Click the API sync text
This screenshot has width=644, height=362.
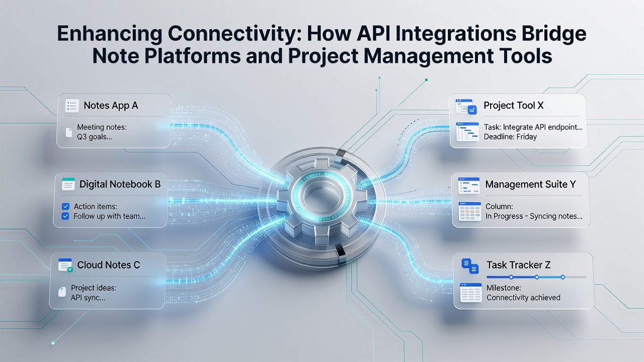pos(88,297)
